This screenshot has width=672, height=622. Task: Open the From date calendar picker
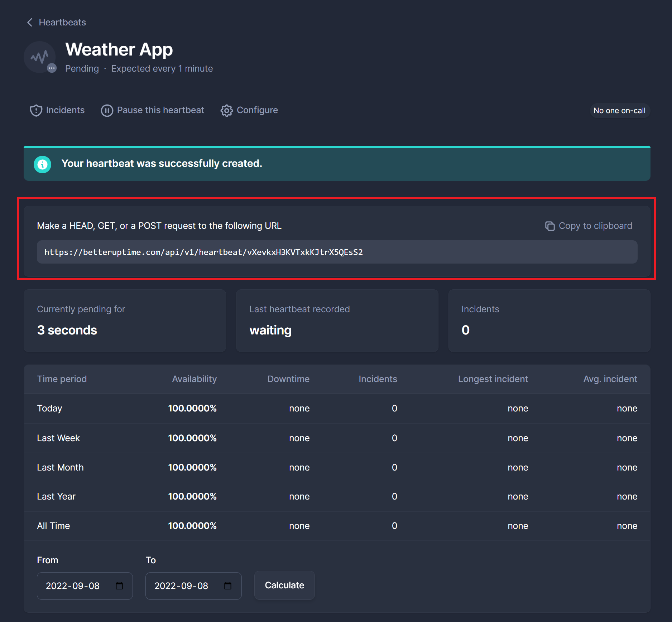click(120, 586)
